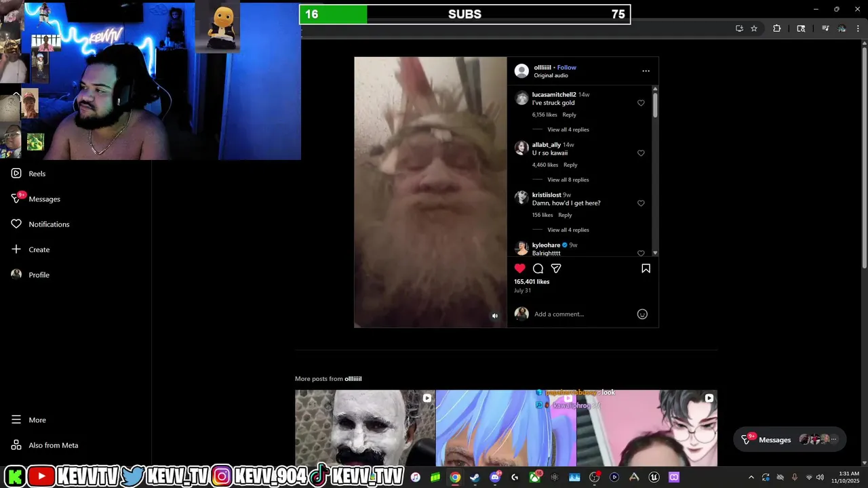868x488 pixels.
Task: Like lucasmitchell2's comment with the heart
Action: coord(641,103)
